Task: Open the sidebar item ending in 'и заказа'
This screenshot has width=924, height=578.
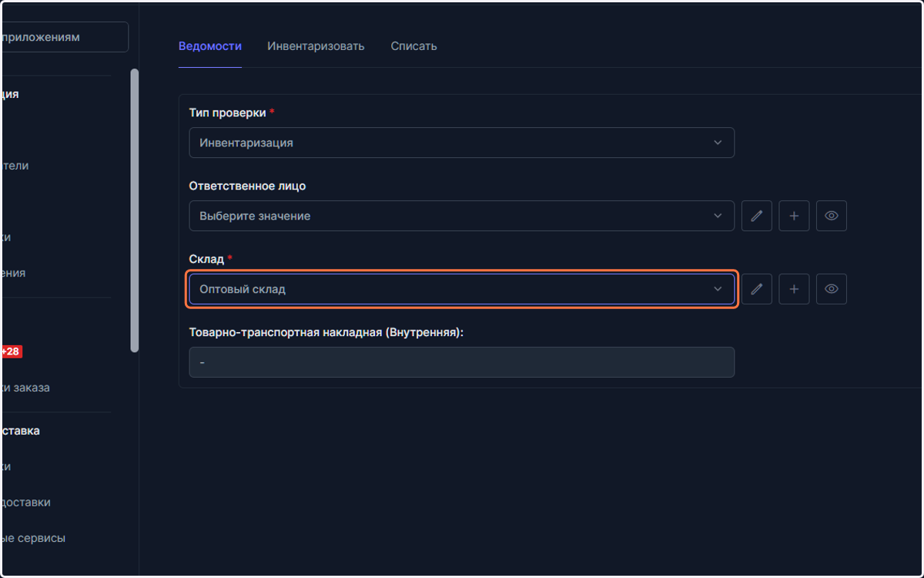Action: point(25,388)
